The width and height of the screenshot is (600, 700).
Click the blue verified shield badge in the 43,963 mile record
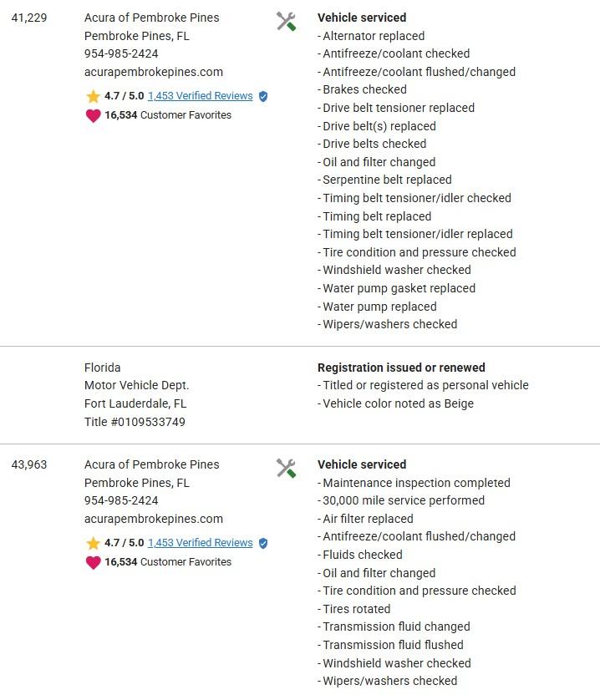click(263, 544)
